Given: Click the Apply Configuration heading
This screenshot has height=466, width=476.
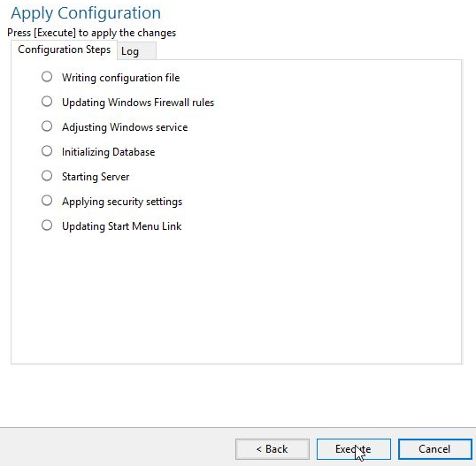Looking at the screenshot, I should click(x=86, y=13).
